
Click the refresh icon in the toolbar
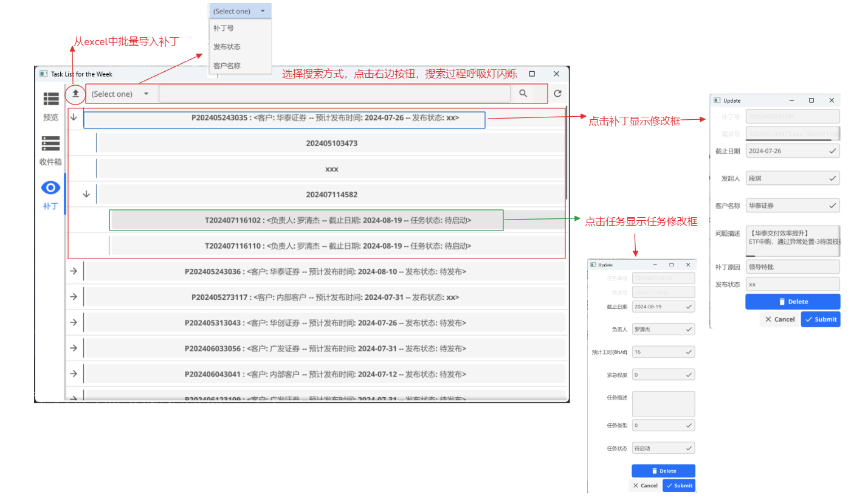point(557,94)
